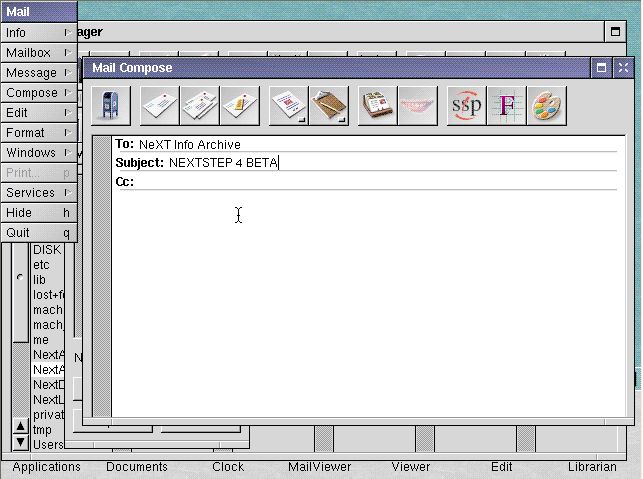Select DISK in the file list
Viewport: 643px width, 479px height.
[48, 250]
